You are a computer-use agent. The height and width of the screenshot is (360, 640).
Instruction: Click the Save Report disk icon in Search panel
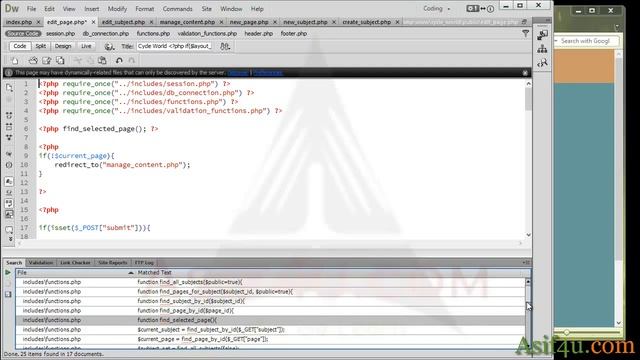coord(8,294)
